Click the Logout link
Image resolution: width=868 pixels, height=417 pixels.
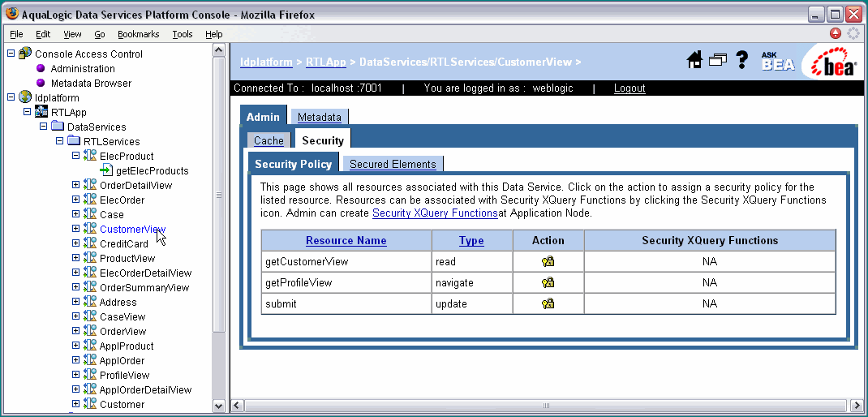(x=630, y=88)
